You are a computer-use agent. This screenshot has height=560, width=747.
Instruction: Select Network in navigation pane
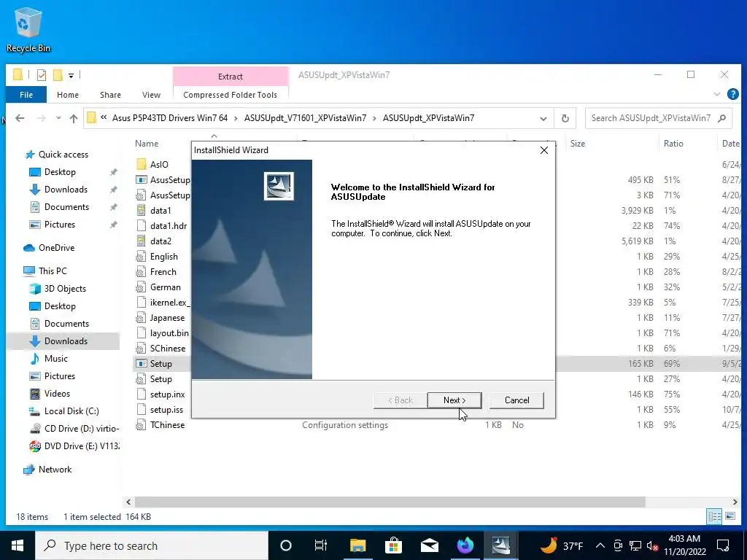55,470
